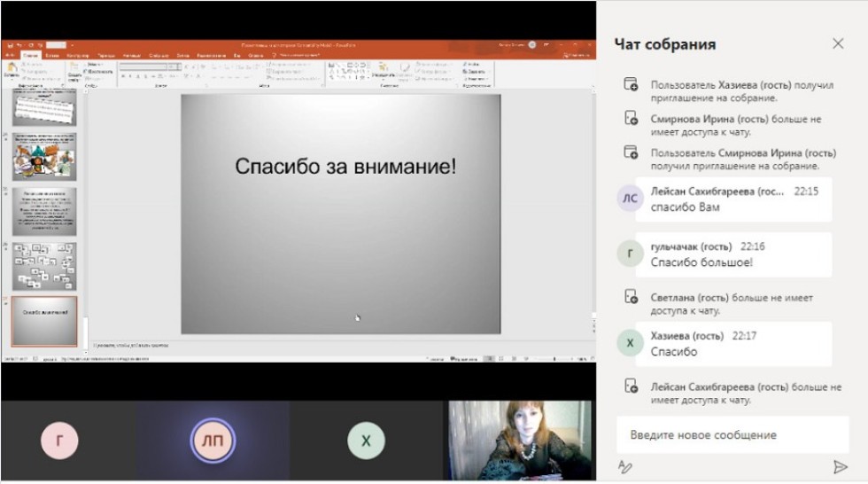
Task: Click the Г avatar beside гульчачак's message
Action: click(630, 254)
